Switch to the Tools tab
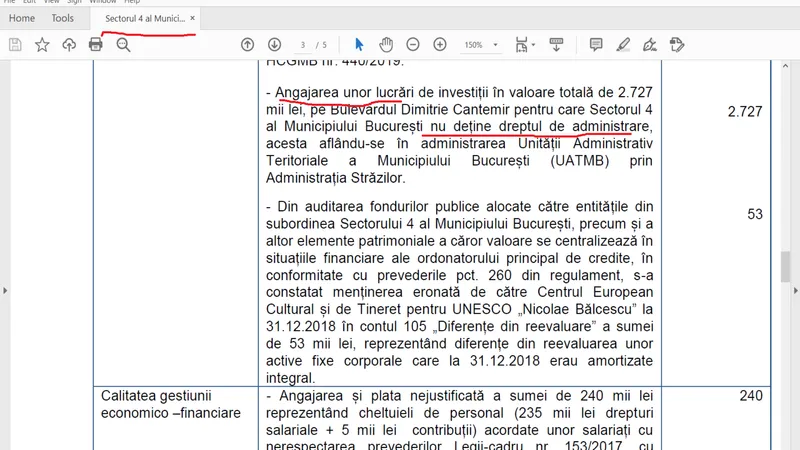This screenshot has width=800, height=450. [x=62, y=18]
